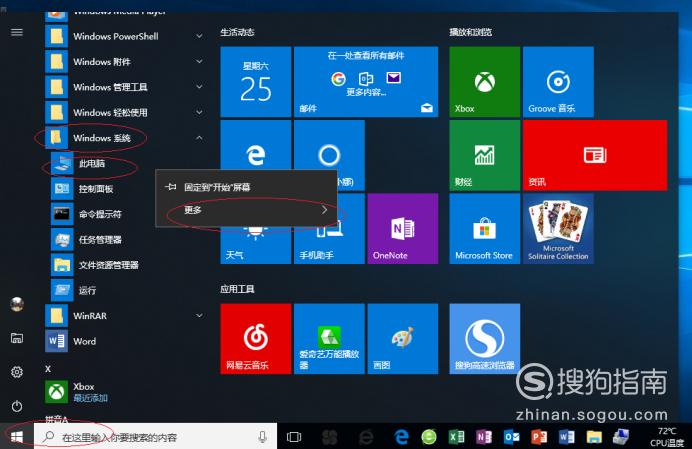The width and height of the screenshot is (692, 449).
Task: Click the Windows Start button
Action: (17, 437)
